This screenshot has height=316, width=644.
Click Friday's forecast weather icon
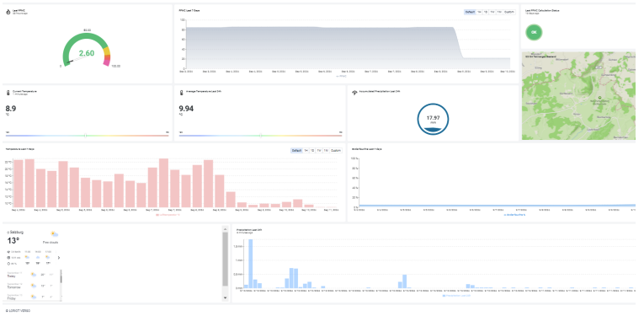[33, 297]
